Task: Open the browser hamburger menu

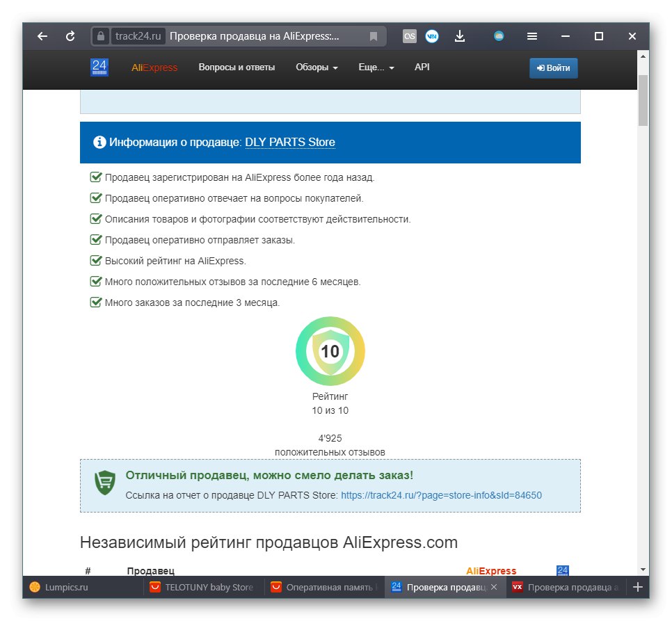Action: [x=532, y=36]
